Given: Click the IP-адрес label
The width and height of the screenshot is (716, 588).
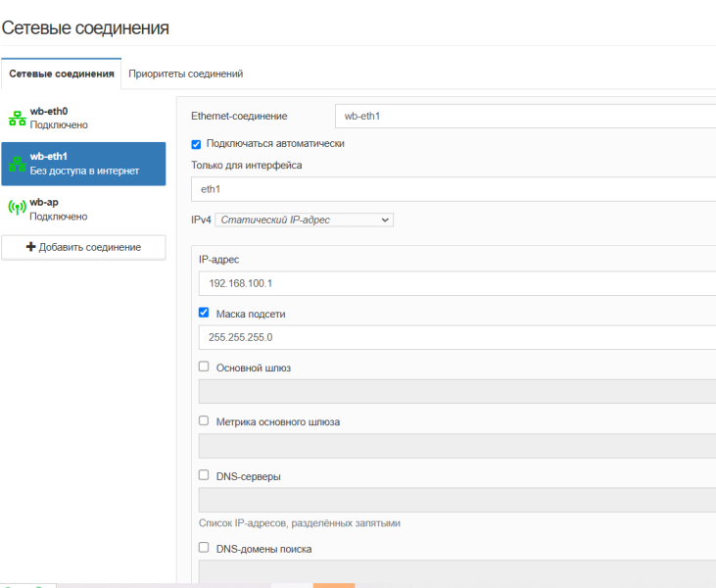Looking at the screenshot, I should click(x=218, y=260).
